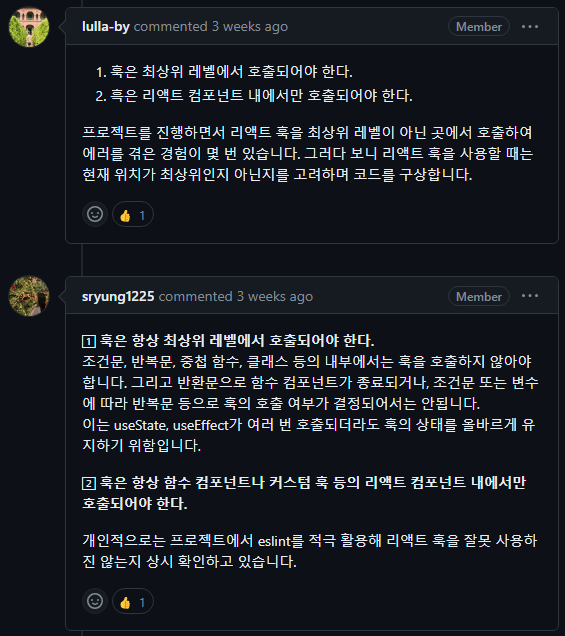Add emoji reaction to lulla-by's comment
The height and width of the screenshot is (636, 565).
click(95, 214)
